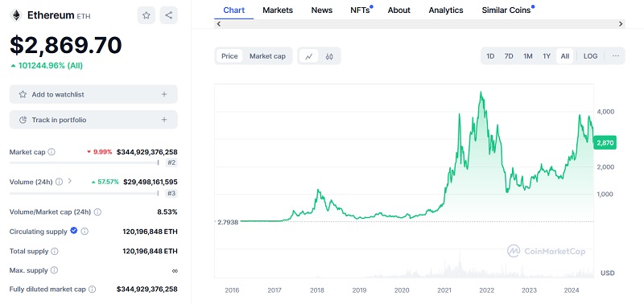Image resolution: width=644 pixels, height=304 pixels.
Task: Open the Similar Coins tab link
Action: pos(506,10)
